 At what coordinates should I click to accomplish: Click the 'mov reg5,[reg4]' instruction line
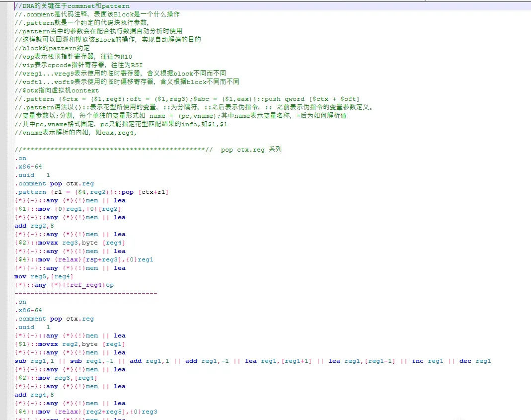coord(44,277)
